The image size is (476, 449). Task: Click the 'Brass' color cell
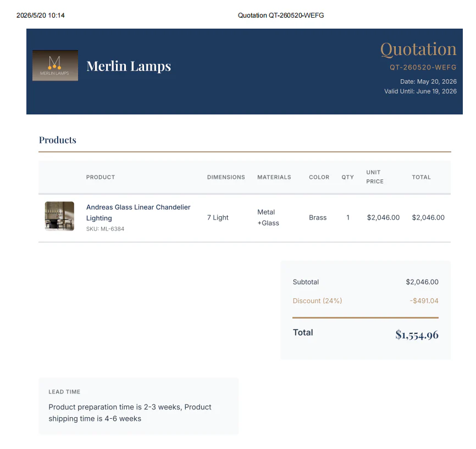[318, 218]
